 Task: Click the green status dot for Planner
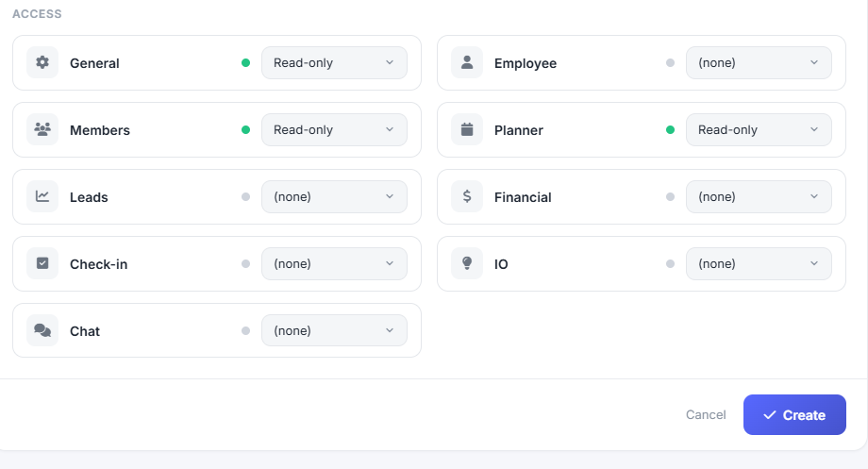(x=671, y=129)
